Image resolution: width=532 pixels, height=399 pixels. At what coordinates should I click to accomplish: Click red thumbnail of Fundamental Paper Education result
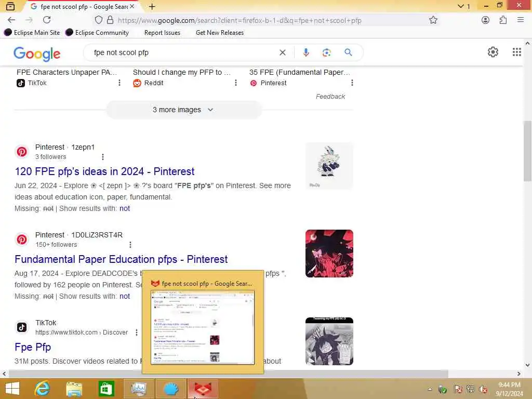pos(329,254)
